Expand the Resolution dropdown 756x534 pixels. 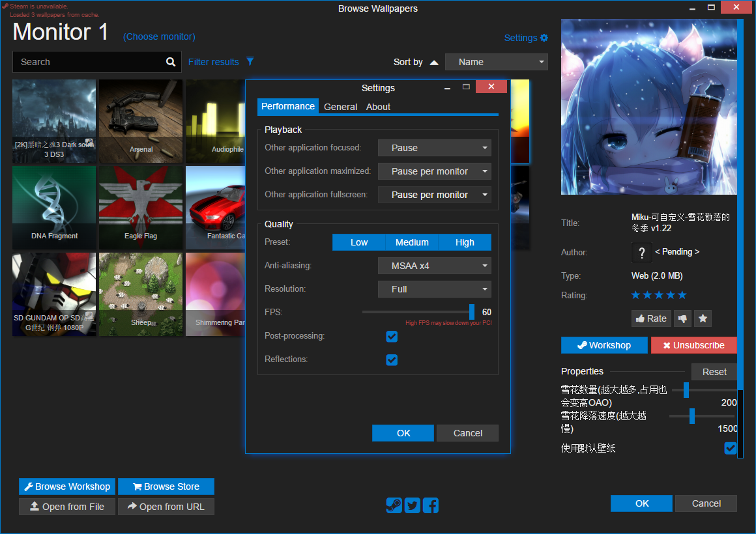point(434,289)
